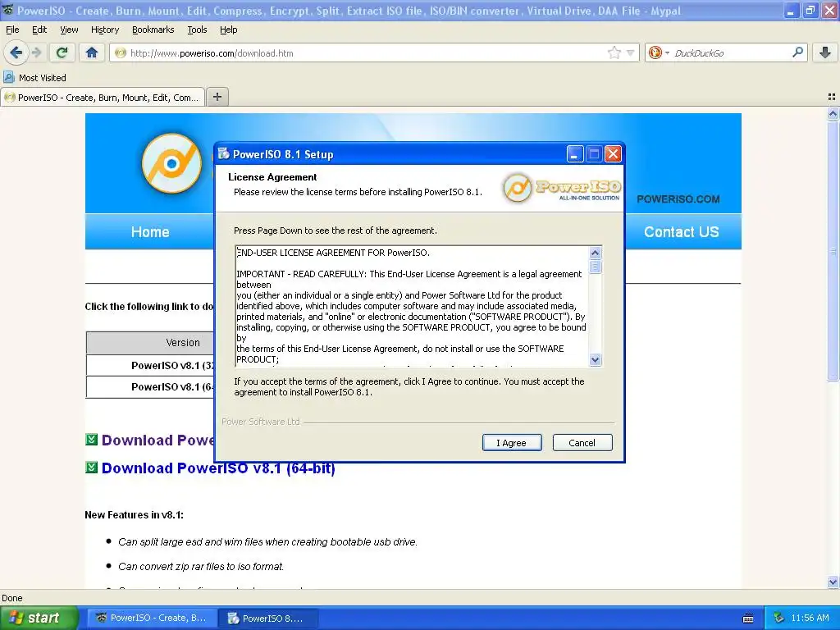Cancel the PowerISO 8.1 Setup
The height and width of the screenshot is (630, 840).
[x=582, y=442]
